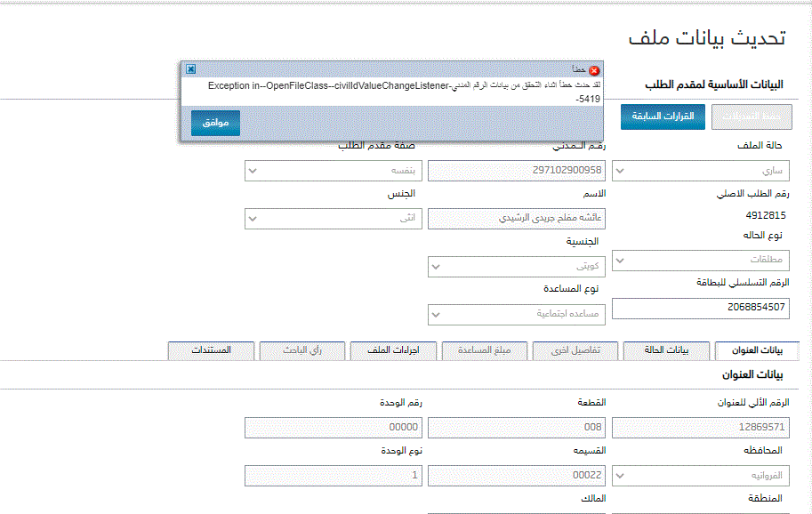Expand حالة الملف dropdown showing ساري

pyautogui.click(x=701, y=171)
